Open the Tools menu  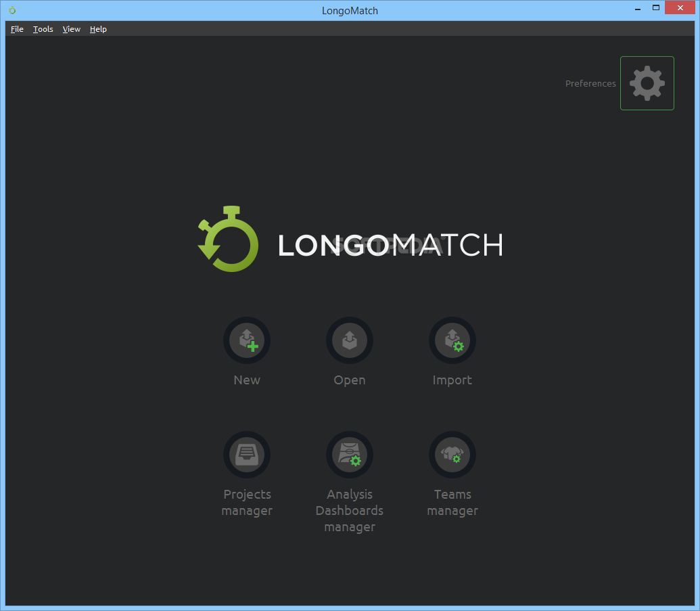coord(43,29)
